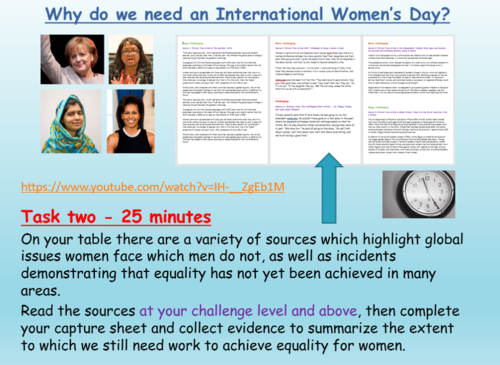Click the slide title about International Women's Day
The height and width of the screenshot is (365, 500).
coord(247,15)
